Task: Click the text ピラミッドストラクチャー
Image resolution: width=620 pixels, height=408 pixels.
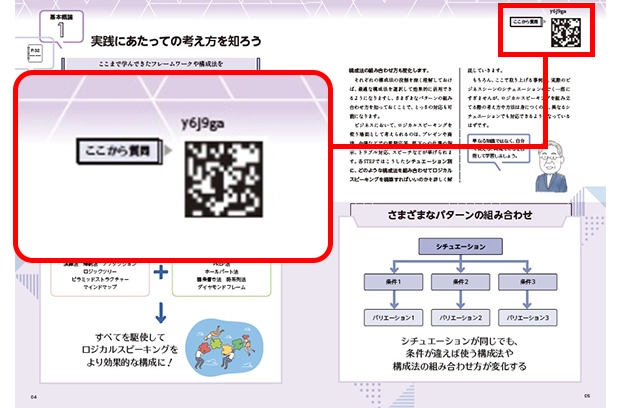Action: (100, 280)
